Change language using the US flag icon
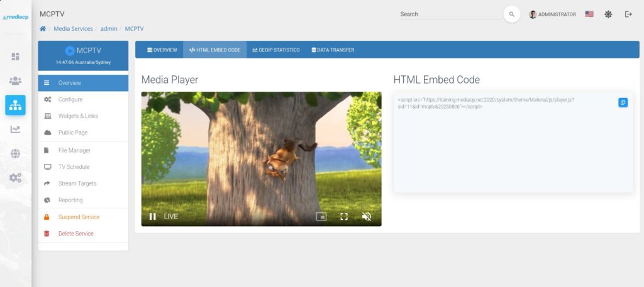This screenshot has width=644, height=287. (x=589, y=14)
